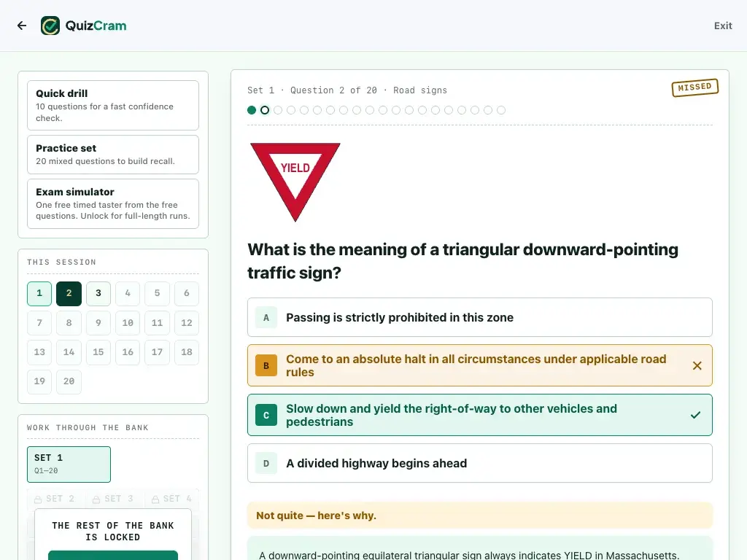Open question 4 in session grid

point(128,293)
